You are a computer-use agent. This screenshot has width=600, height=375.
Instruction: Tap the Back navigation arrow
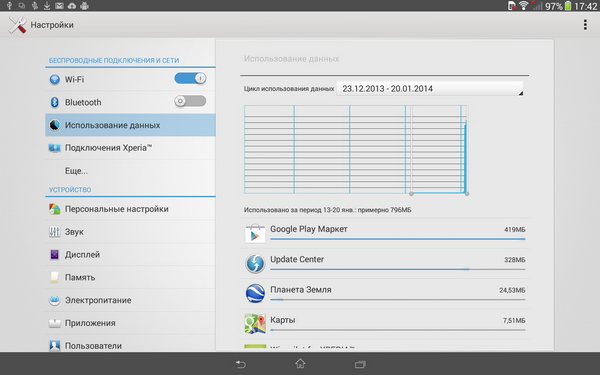(x=240, y=364)
